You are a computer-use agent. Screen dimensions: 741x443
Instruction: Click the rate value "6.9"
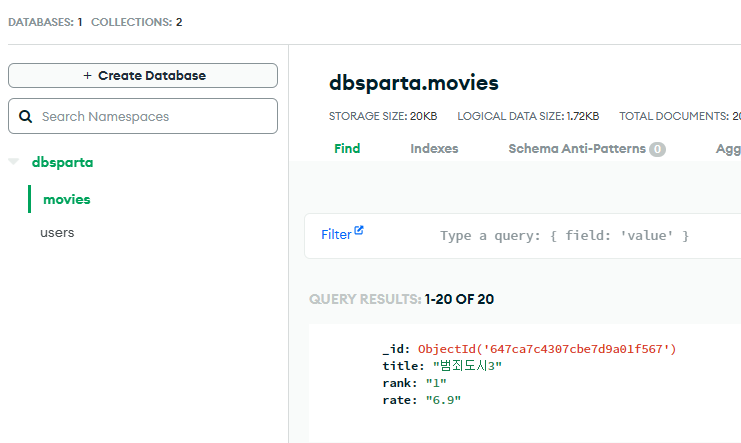[x=443, y=400]
